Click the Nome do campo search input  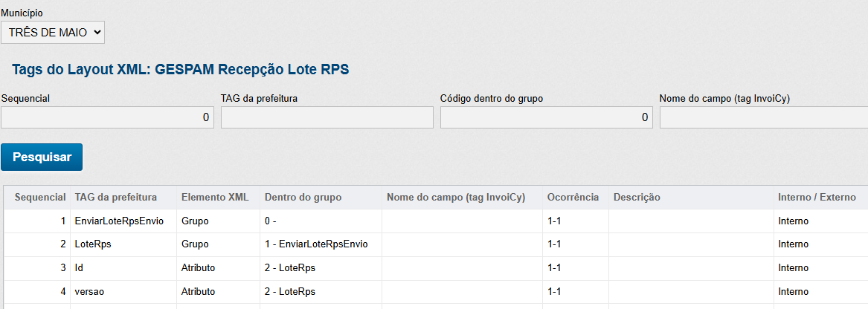(763, 117)
